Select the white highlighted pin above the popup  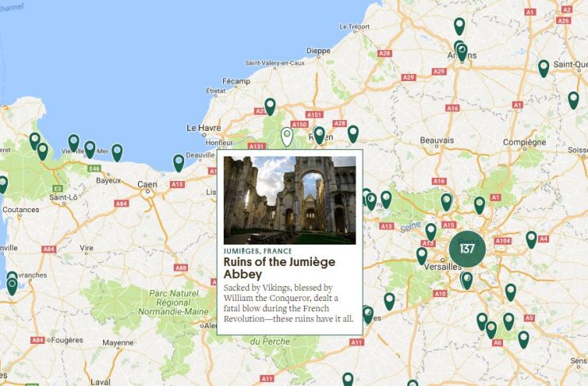287,137
